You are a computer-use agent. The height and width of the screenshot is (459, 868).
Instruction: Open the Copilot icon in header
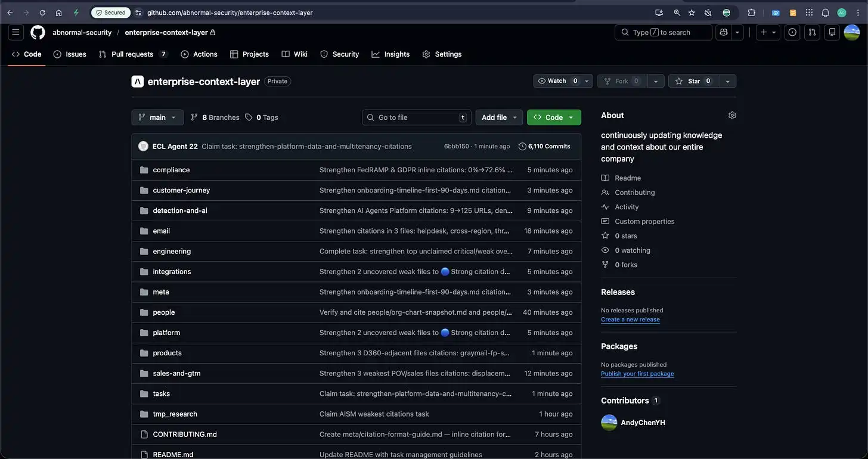click(x=724, y=32)
